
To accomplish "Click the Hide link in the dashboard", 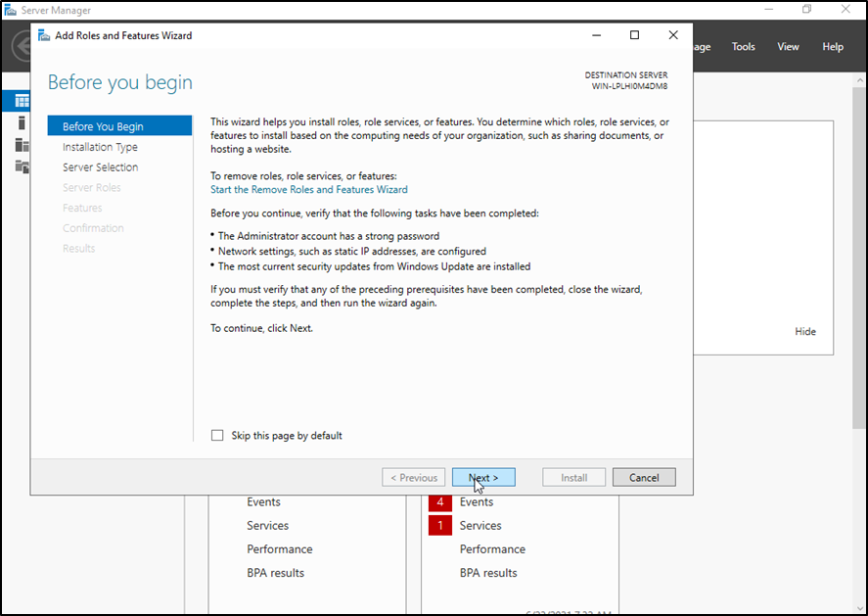I will pos(805,332).
